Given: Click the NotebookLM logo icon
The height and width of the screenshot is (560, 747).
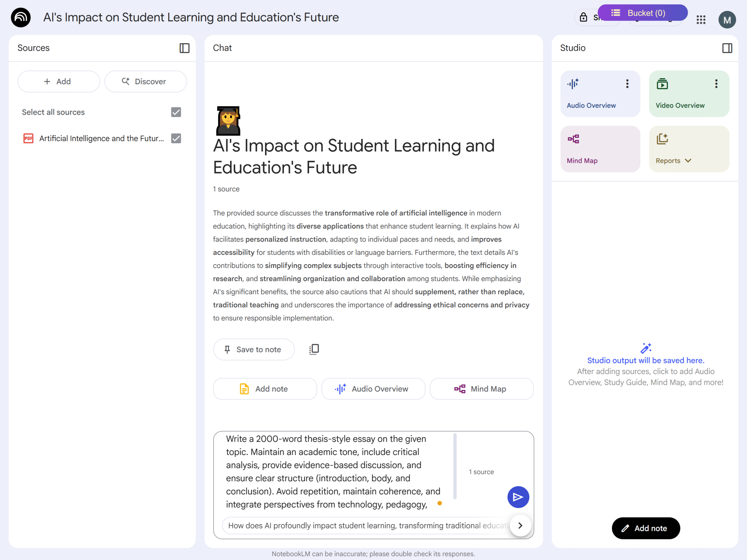Looking at the screenshot, I should 21,18.
